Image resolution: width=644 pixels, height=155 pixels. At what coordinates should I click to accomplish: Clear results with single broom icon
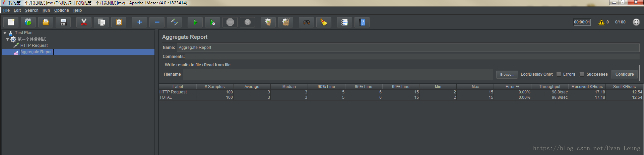(x=268, y=22)
